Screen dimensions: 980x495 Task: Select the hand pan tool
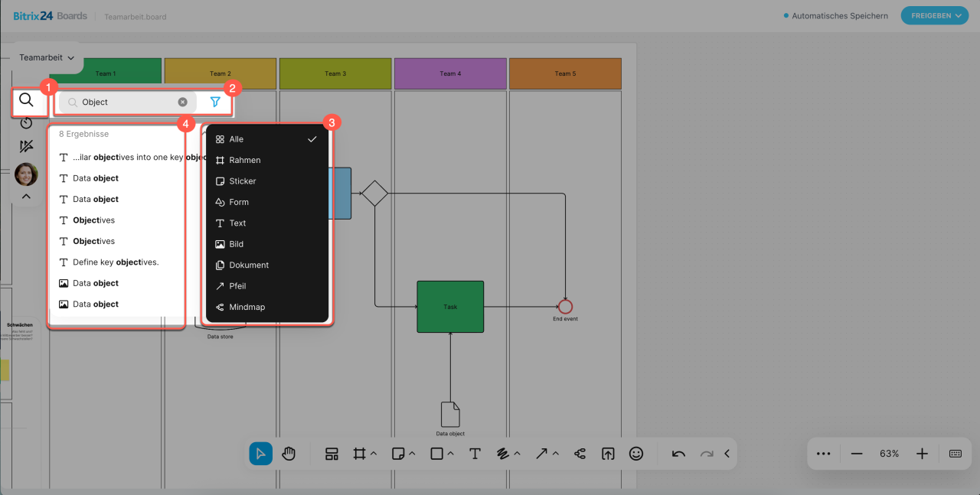(289, 454)
